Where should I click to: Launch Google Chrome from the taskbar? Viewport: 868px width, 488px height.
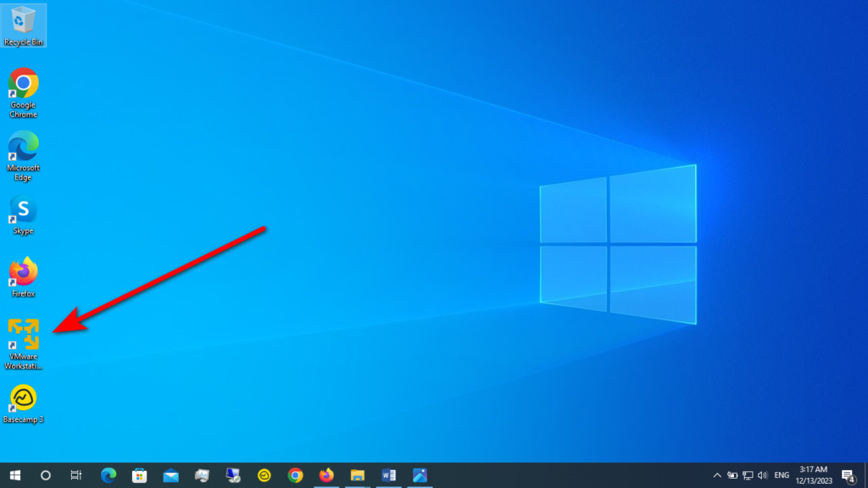[x=295, y=475]
